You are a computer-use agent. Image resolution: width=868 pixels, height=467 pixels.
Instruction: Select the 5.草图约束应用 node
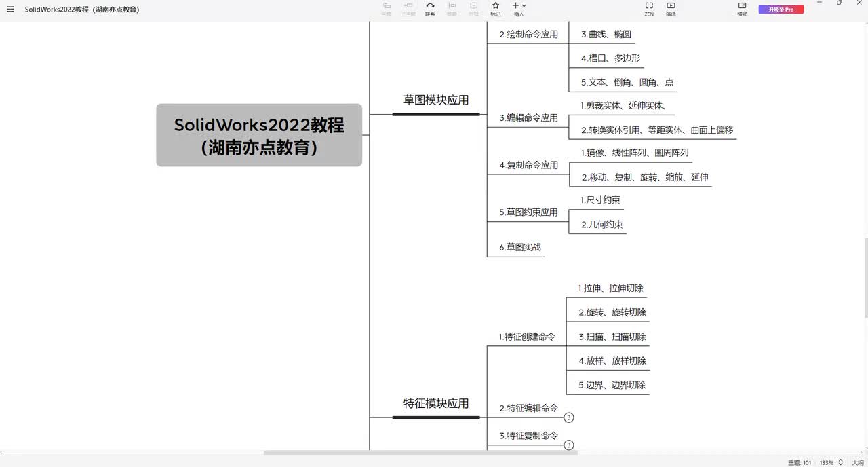528,212
